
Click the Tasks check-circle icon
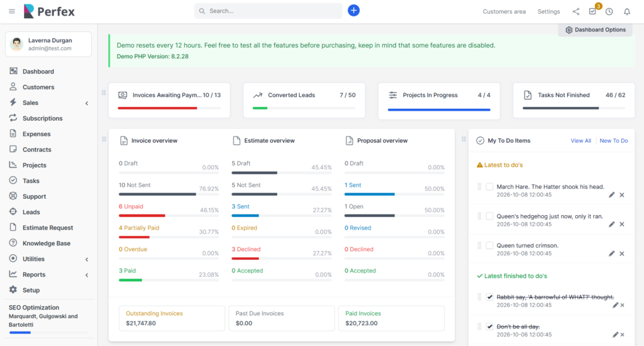pos(13,181)
